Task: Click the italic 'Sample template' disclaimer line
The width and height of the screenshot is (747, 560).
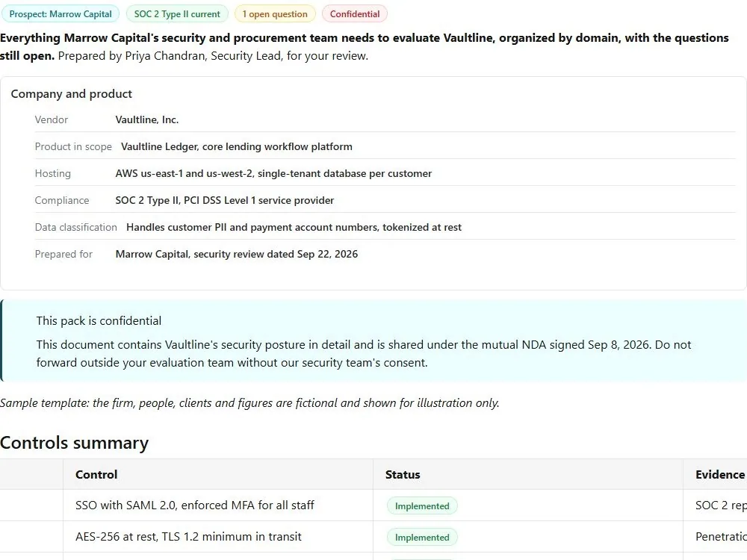Action: tap(249, 403)
